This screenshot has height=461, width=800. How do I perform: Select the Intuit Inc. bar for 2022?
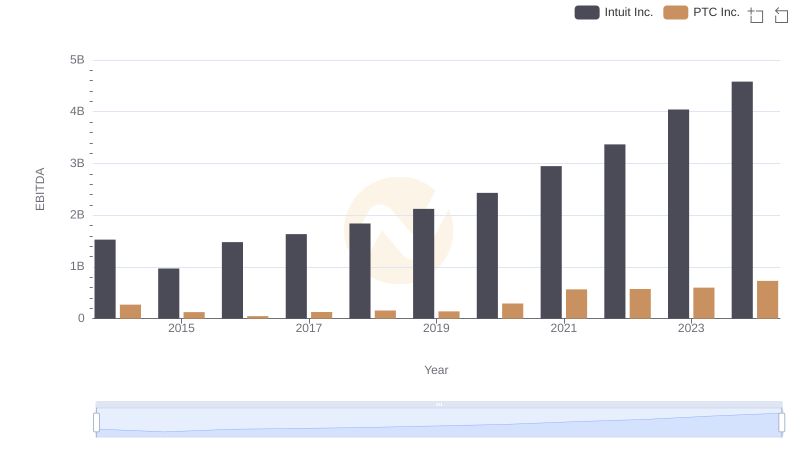(614, 231)
